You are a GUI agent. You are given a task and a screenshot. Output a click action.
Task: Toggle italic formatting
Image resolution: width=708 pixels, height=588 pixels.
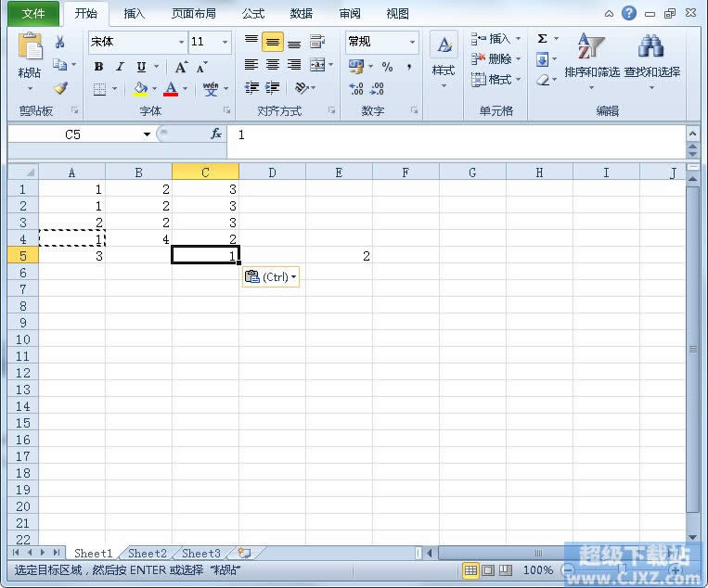120,67
